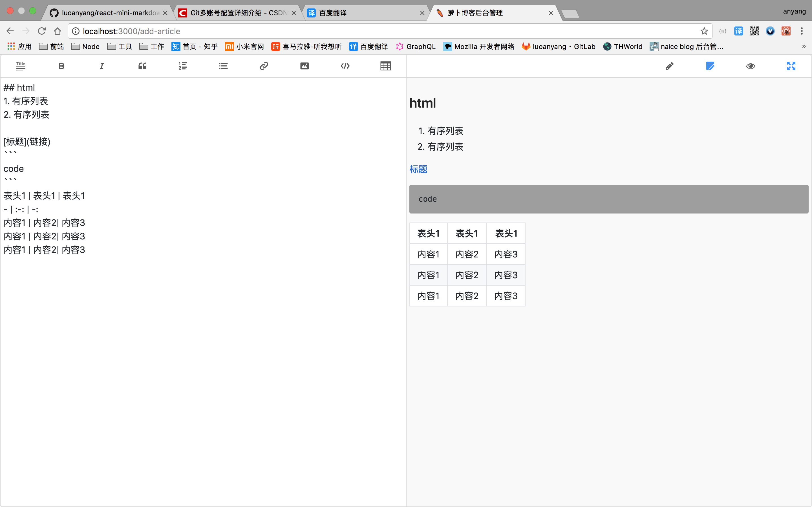Insert a table from the editor toolbar
Viewport: 812px width, 507px height.
pos(385,66)
